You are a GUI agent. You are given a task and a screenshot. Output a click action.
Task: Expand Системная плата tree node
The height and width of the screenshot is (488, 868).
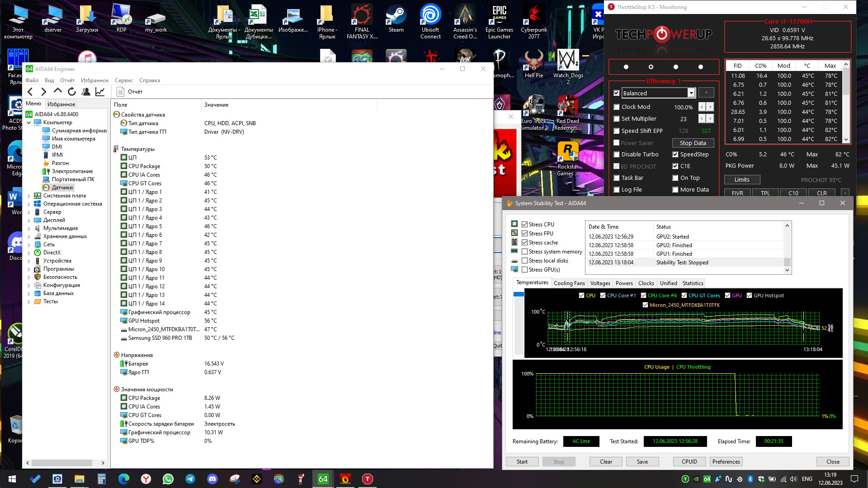(29, 196)
